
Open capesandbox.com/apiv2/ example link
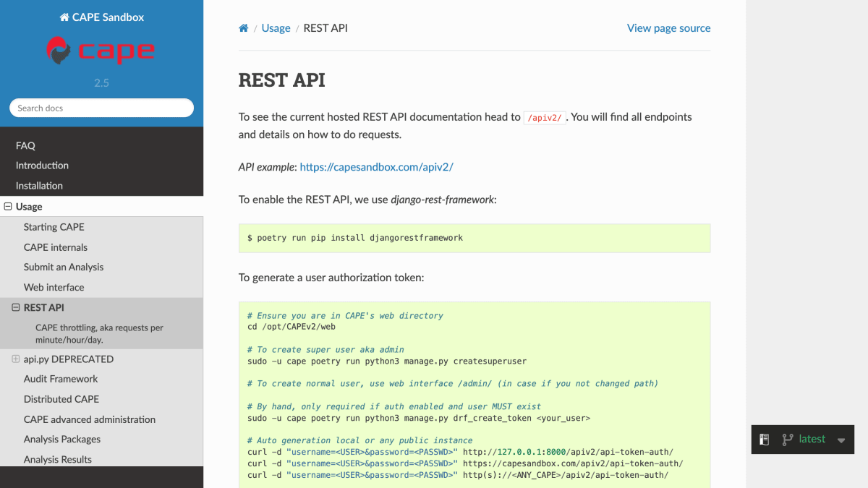(x=376, y=167)
